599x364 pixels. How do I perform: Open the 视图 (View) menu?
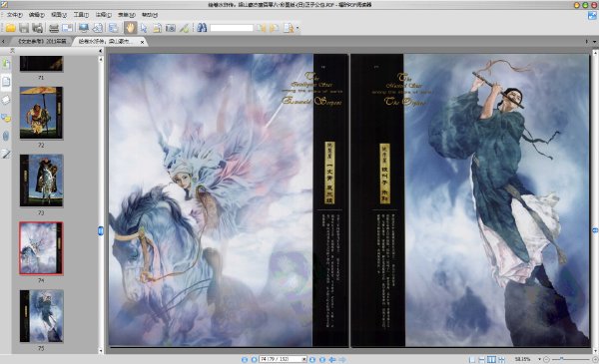pos(59,15)
